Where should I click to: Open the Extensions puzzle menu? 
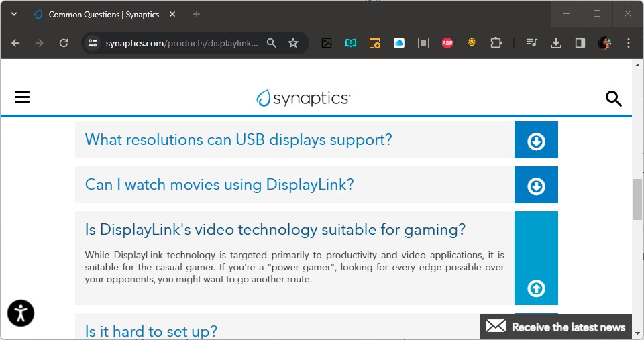click(x=496, y=43)
